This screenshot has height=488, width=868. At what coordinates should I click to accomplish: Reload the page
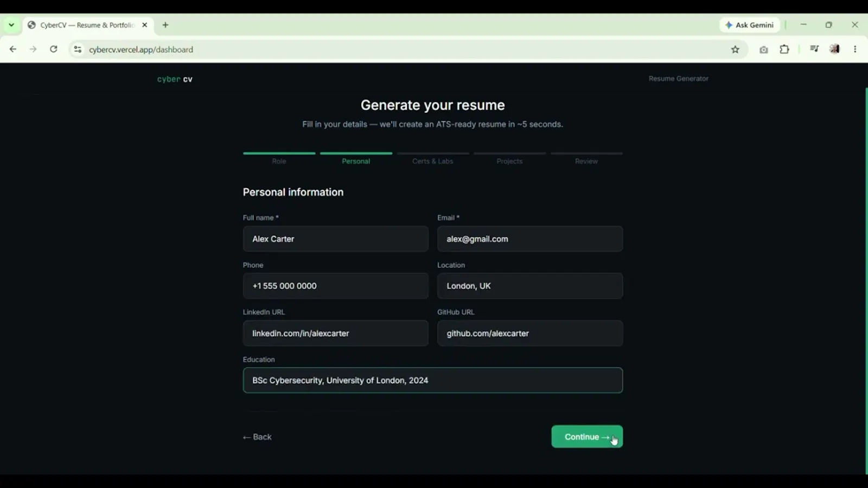click(54, 49)
